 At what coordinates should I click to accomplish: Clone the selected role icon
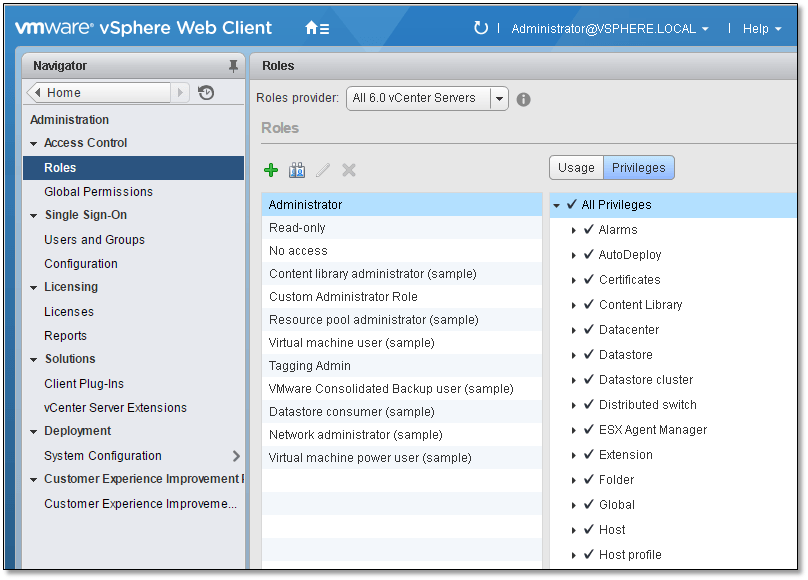(297, 170)
